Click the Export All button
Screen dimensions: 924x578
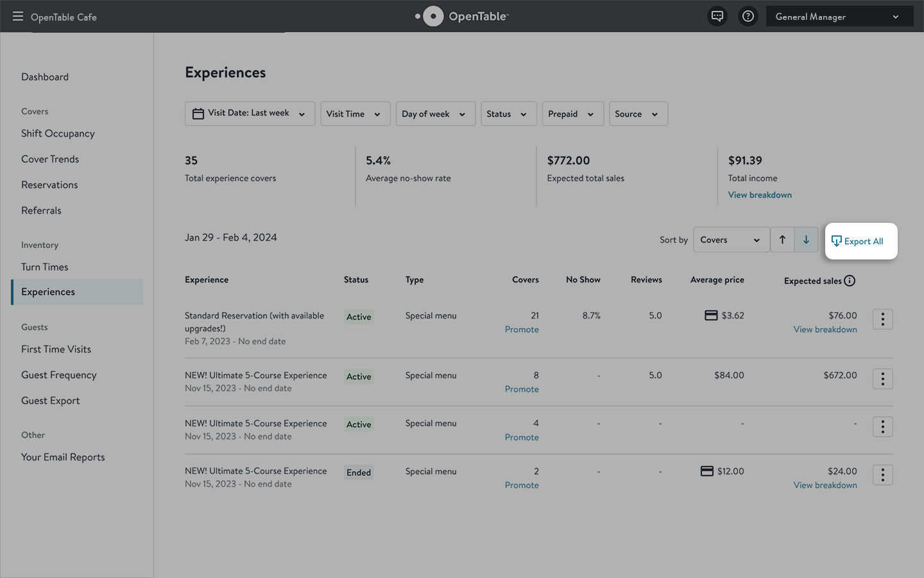point(861,241)
